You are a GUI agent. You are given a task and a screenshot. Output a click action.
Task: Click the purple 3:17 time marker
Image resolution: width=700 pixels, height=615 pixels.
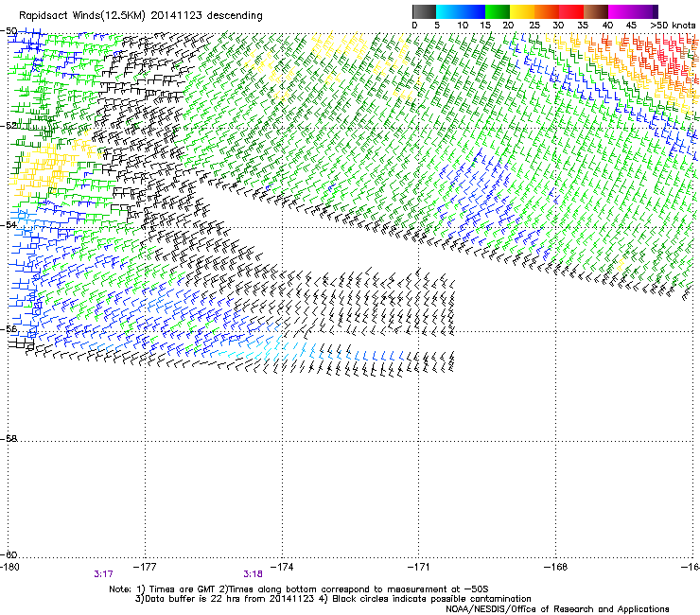(x=103, y=574)
